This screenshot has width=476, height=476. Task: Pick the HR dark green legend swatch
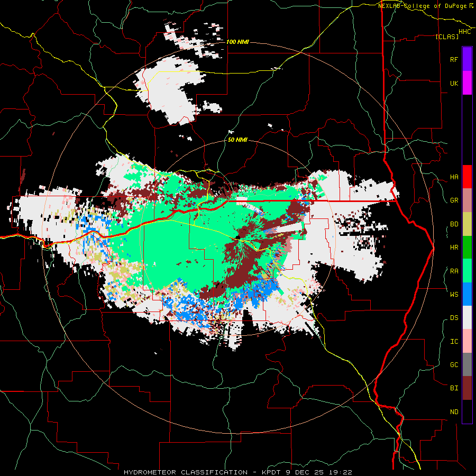467,247
